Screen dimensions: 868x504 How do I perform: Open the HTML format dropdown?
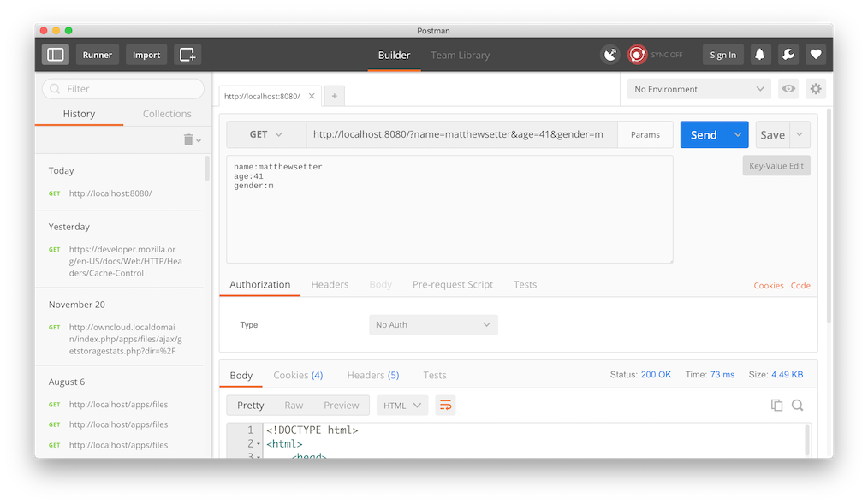(401, 406)
